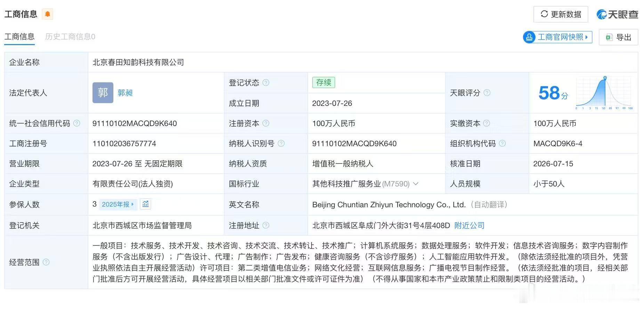Expand the 2025年报 annual report tag

[118, 204]
